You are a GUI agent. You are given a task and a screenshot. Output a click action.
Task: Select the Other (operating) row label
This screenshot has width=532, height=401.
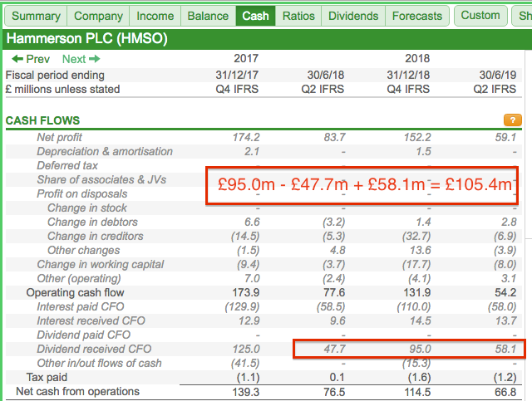point(79,279)
